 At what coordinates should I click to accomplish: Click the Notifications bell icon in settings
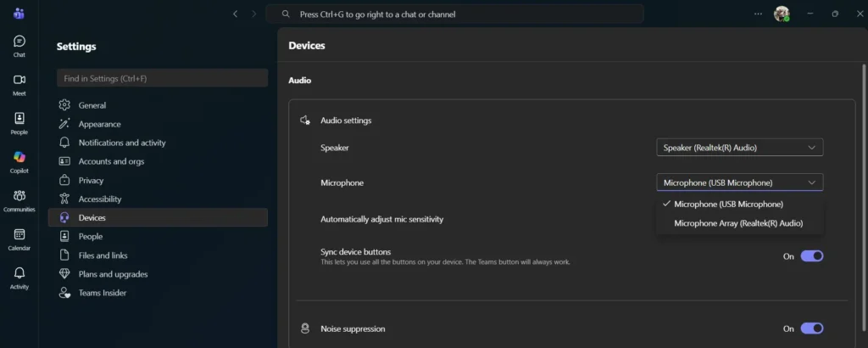point(64,143)
